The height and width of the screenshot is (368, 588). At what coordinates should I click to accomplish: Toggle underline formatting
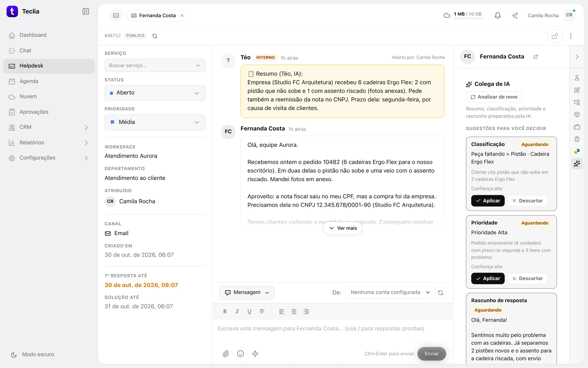249,312
